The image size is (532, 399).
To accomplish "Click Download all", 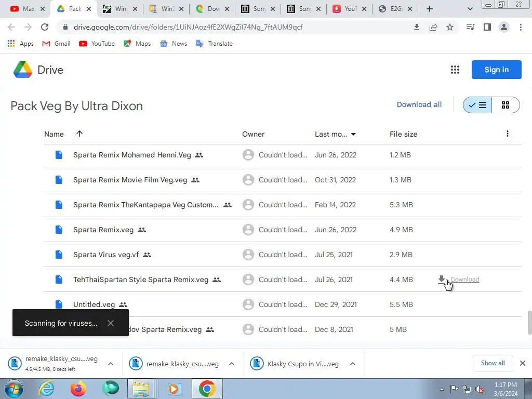I will pyautogui.click(x=419, y=104).
